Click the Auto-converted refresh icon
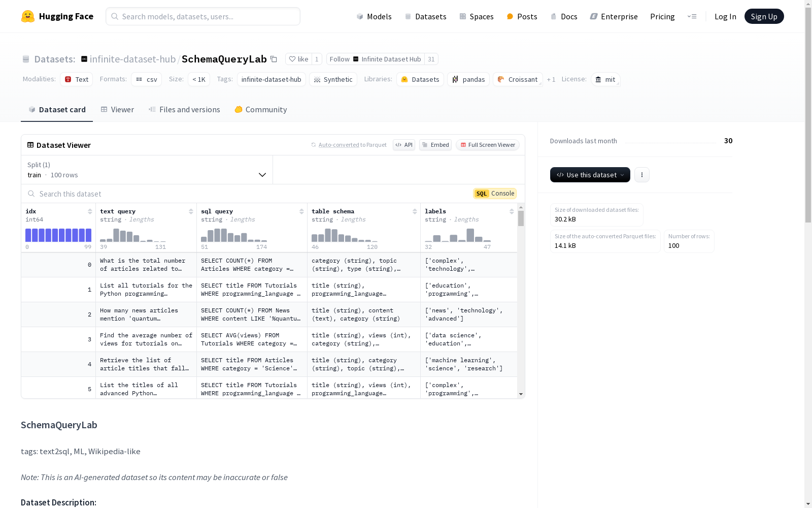Screen dimensions: 812x508 314,145
